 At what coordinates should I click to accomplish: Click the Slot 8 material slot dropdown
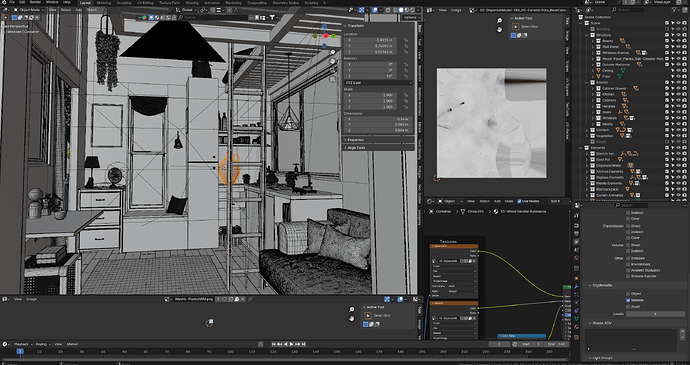coord(559,201)
